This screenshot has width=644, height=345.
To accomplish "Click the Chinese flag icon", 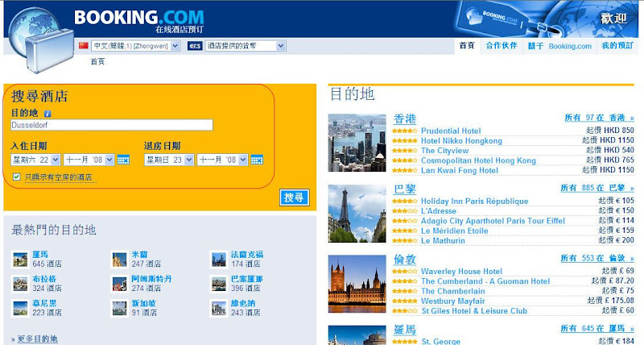I will click(84, 46).
